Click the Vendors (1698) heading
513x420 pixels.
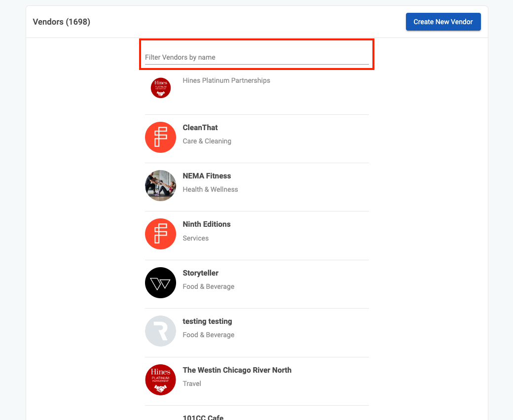[62, 22]
